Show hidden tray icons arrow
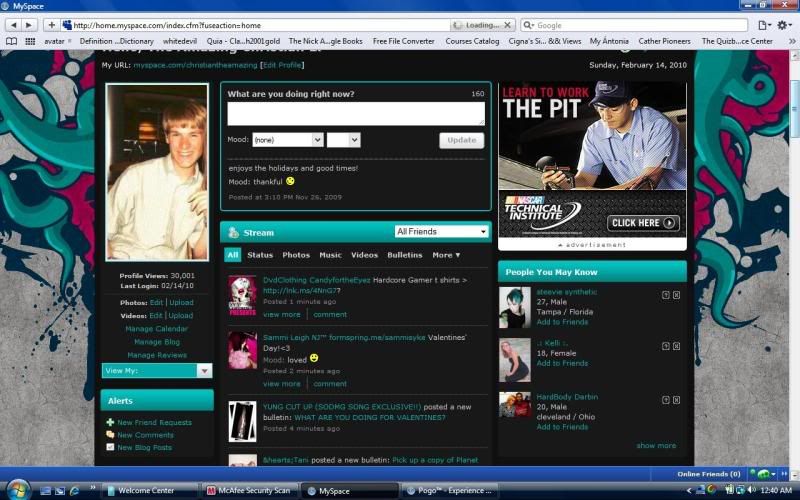This screenshot has width=800, height=500. 689,490
